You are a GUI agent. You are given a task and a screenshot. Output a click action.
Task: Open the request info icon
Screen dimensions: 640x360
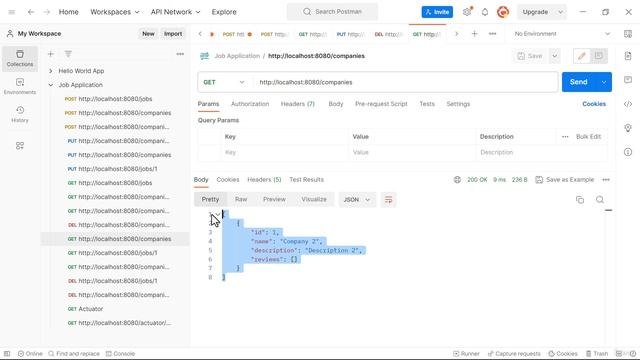click(x=628, y=152)
